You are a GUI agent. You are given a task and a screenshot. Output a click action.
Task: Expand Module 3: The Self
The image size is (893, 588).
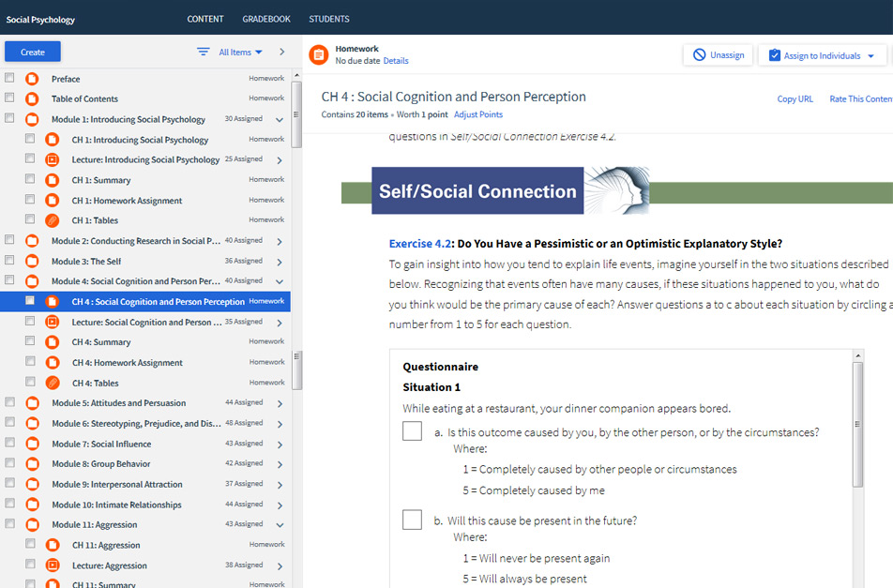coord(280,262)
